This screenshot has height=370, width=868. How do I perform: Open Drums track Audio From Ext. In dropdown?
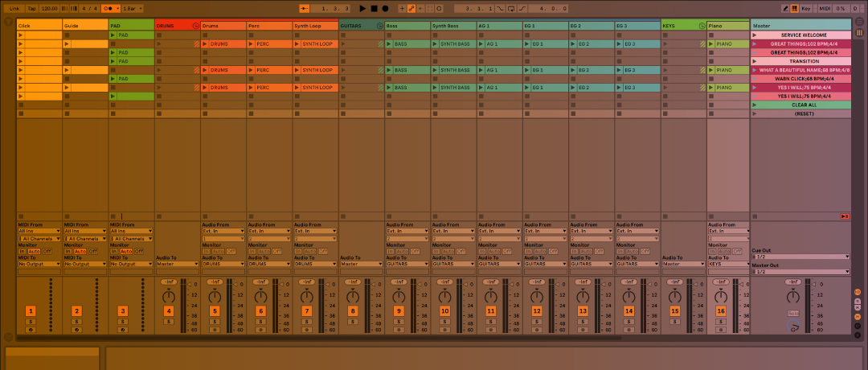(223, 231)
